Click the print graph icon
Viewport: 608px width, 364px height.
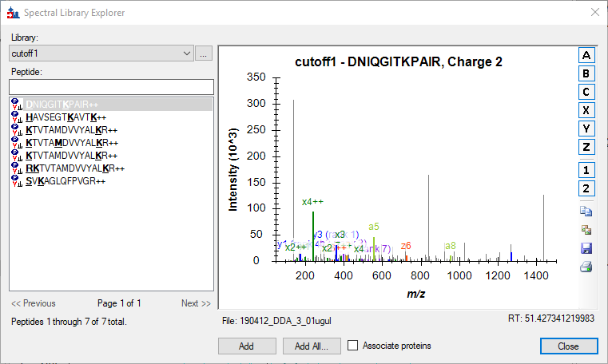[x=586, y=267]
